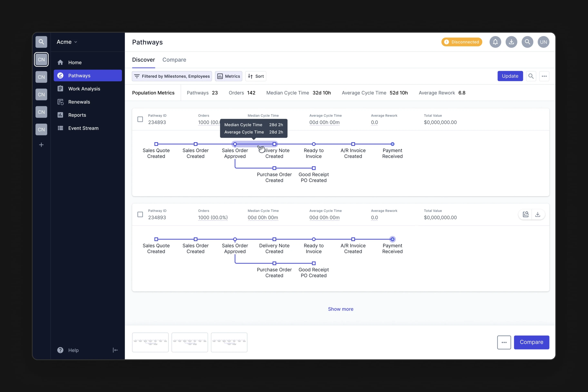Click second card Median Cycle Time value

pyautogui.click(x=263, y=217)
